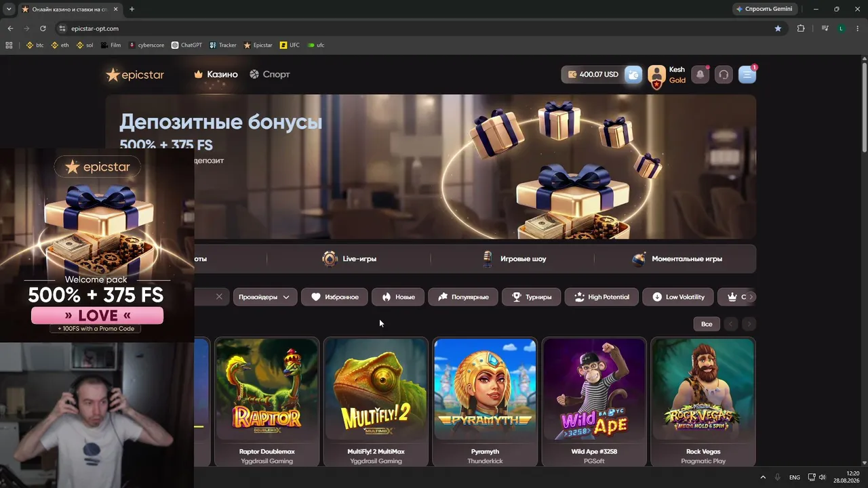
Task: Click the browser address bar
Action: click(x=419, y=28)
